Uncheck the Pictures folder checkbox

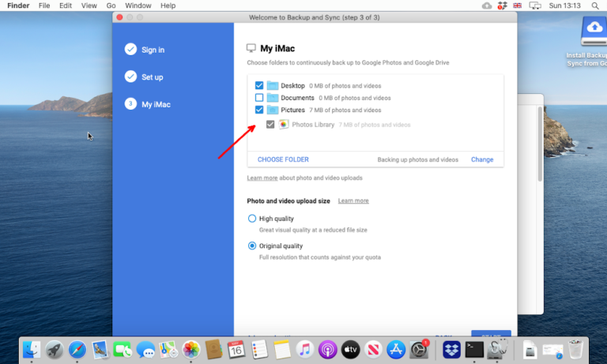tap(259, 110)
